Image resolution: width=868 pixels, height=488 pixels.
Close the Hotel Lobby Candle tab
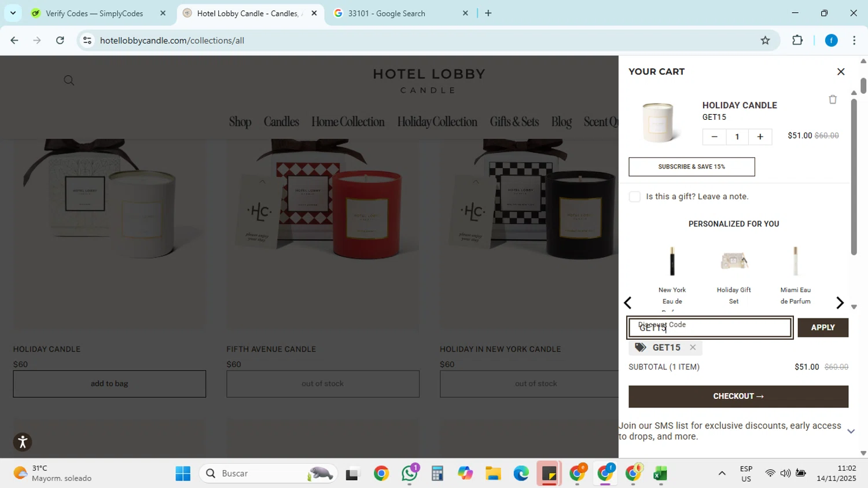pos(314,13)
